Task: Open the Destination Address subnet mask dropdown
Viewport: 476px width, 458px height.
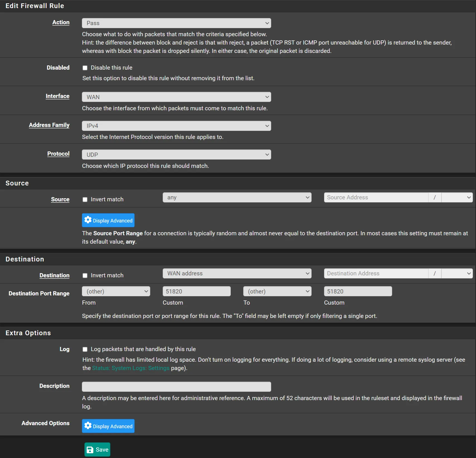Action: 457,274
